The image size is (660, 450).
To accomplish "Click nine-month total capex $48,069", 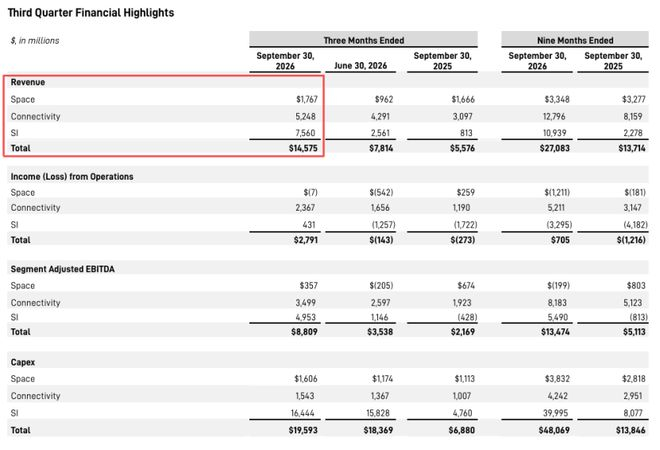I will (x=554, y=430).
